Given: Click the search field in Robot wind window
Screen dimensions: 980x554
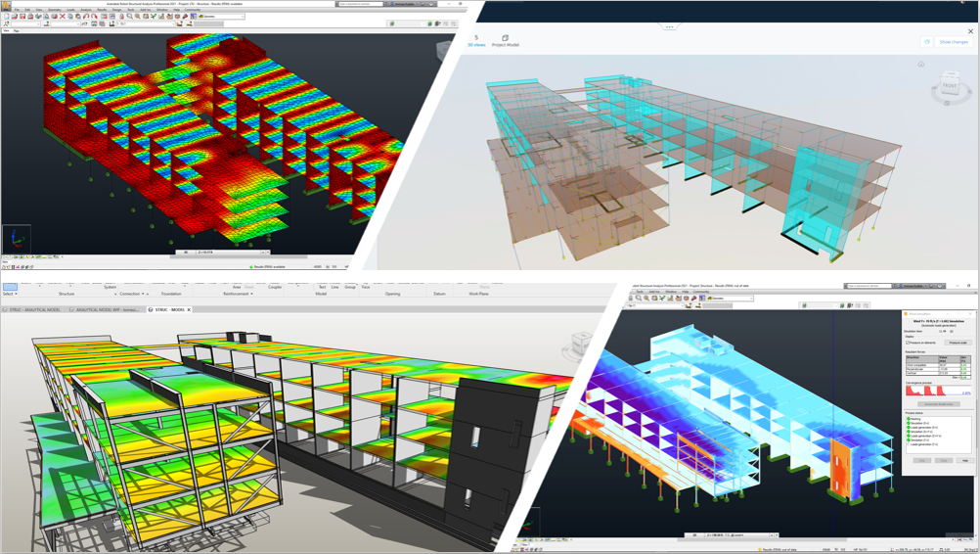Looking at the screenshot, I should (869, 286).
